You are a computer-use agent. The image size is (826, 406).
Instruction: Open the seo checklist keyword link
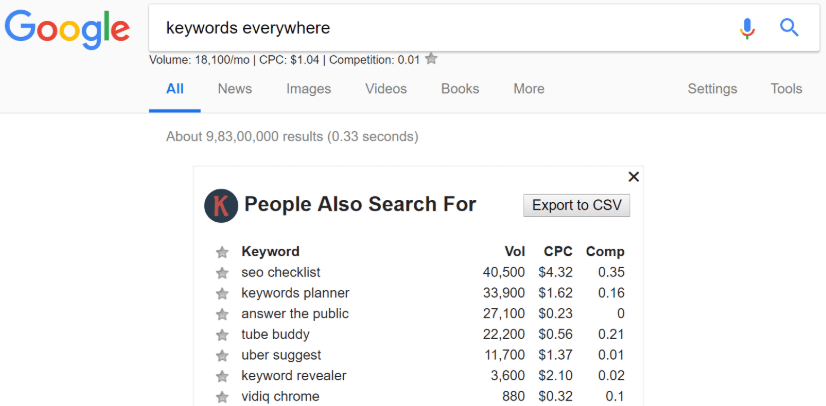[x=281, y=272]
